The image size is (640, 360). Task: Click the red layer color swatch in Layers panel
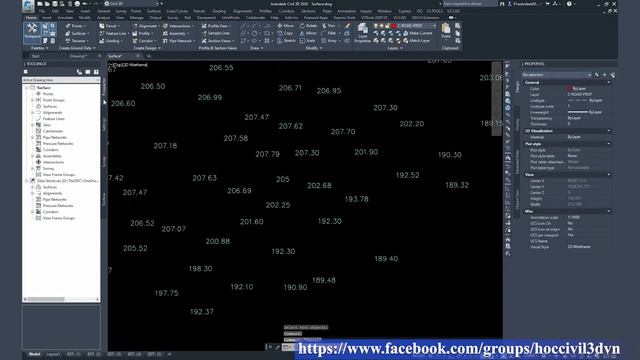point(394,26)
